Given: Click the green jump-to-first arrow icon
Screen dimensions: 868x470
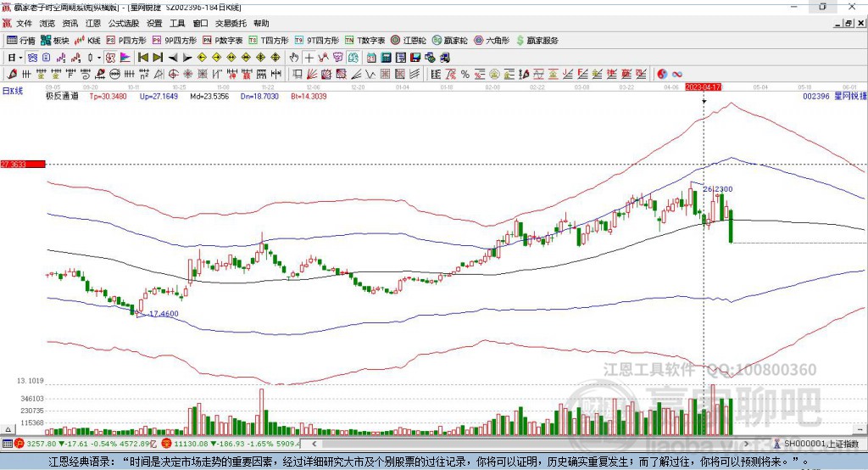Looking at the screenshot, I should point(143,57).
